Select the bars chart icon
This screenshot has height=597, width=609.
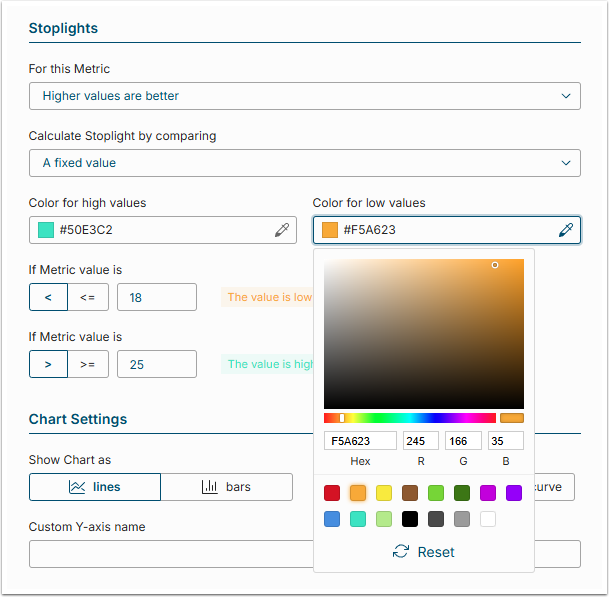(210, 487)
